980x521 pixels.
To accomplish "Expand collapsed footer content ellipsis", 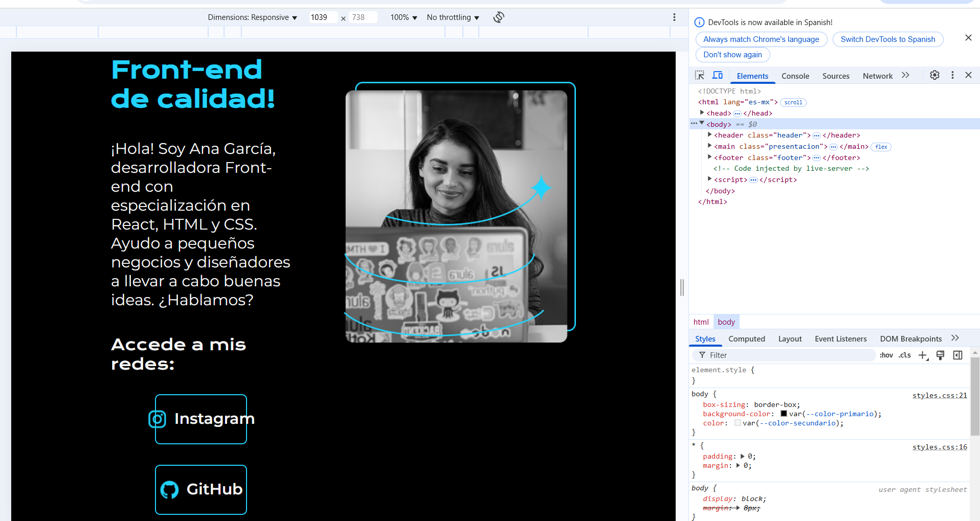I will coord(816,158).
